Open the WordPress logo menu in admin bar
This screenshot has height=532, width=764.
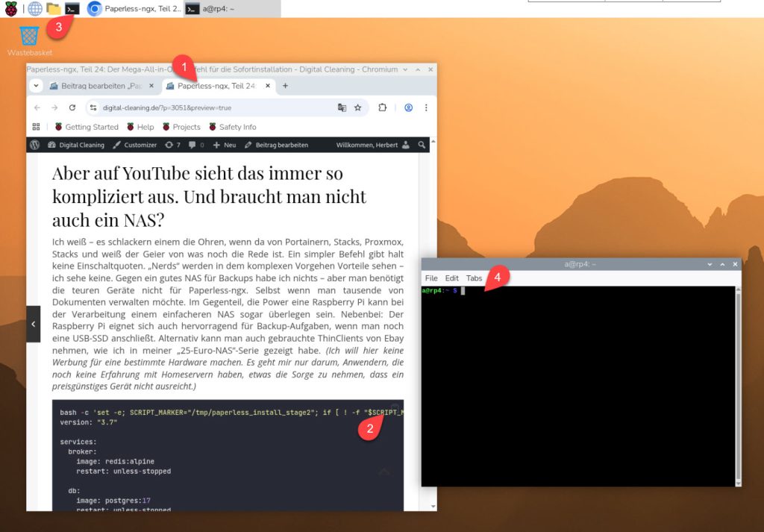(x=34, y=145)
